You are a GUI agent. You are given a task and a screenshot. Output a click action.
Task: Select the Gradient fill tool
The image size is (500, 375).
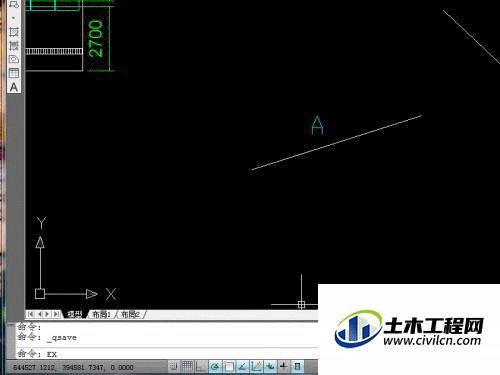point(14,45)
